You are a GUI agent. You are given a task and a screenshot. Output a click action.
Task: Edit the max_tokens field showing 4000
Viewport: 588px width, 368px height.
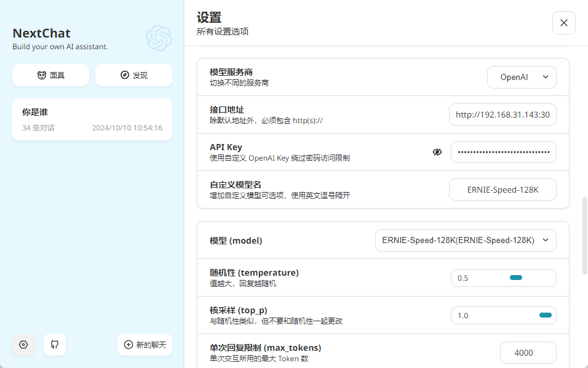(x=528, y=353)
